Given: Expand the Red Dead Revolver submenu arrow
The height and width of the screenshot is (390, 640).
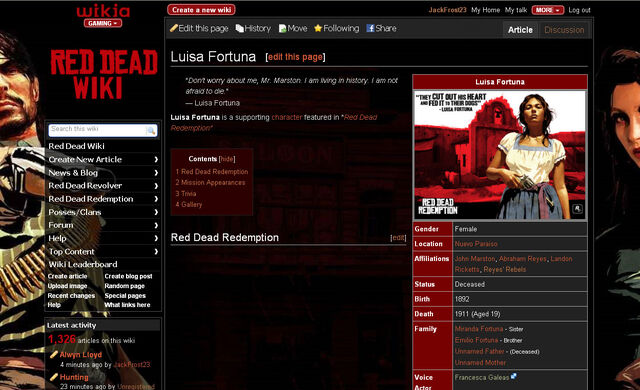Looking at the screenshot, I should pyautogui.click(x=156, y=186).
